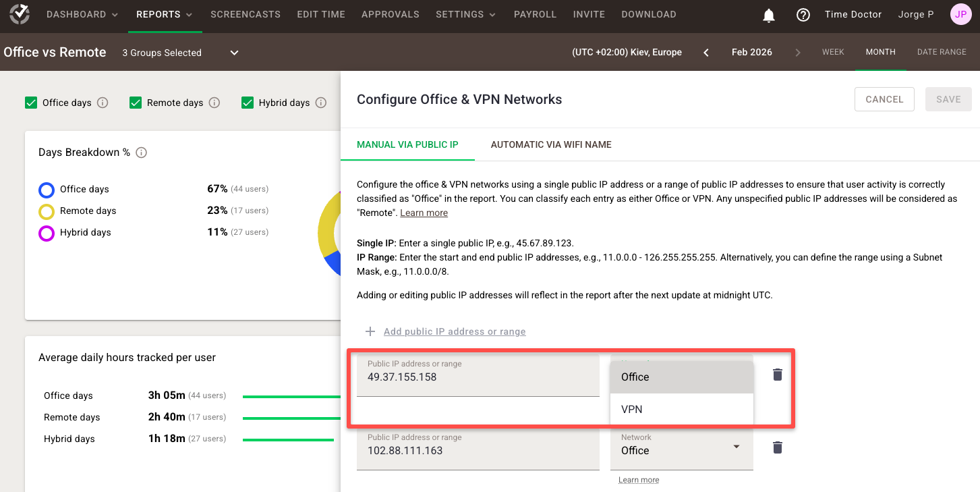Image resolution: width=980 pixels, height=492 pixels.
Task: Switch to Date Range view
Action: pyautogui.click(x=942, y=52)
